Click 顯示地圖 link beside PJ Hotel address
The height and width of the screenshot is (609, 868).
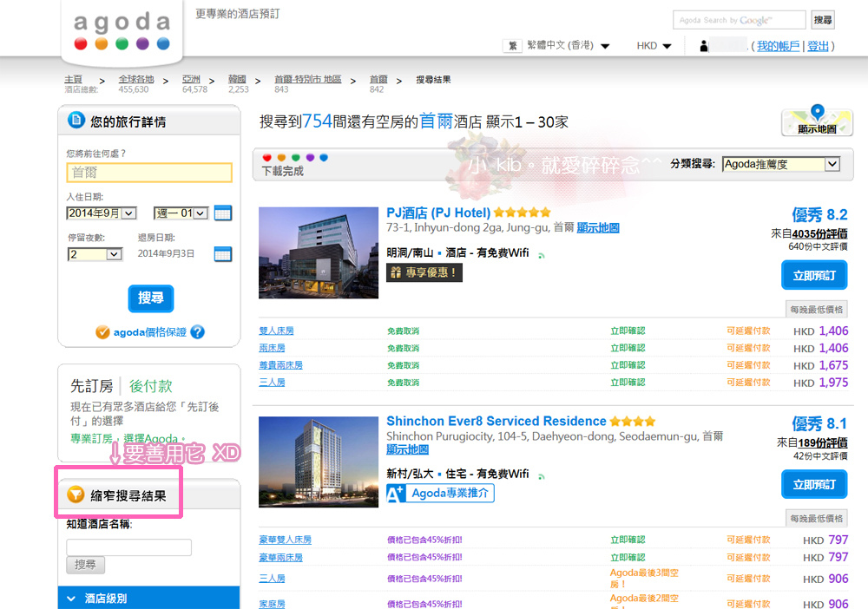598,227
